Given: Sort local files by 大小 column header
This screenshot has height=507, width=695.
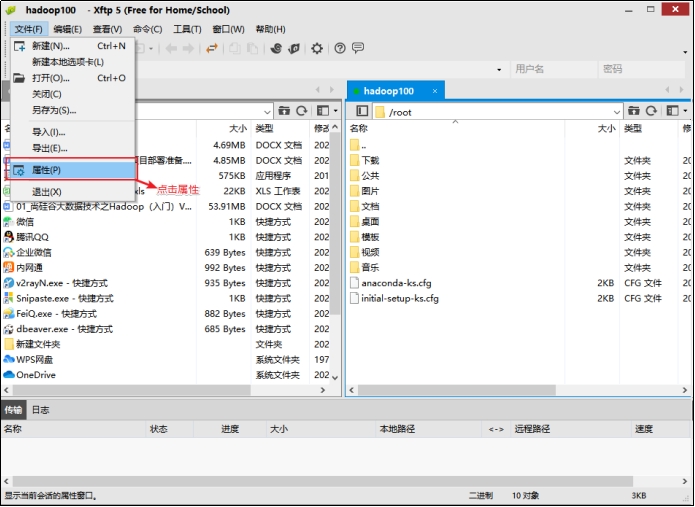Looking at the screenshot, I should pos(224,129).
